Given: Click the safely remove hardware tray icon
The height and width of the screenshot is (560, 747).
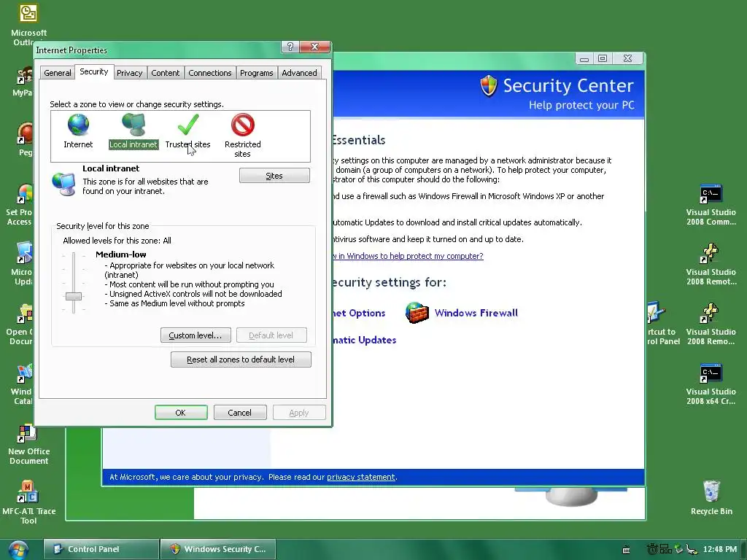Looking at the screenshot, I should tap(692, 550).
